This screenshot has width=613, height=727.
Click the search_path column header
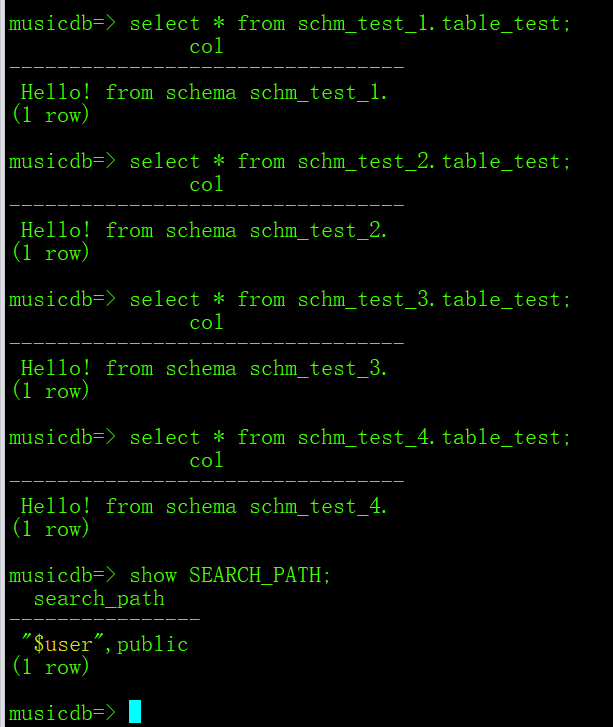[99, 599]
